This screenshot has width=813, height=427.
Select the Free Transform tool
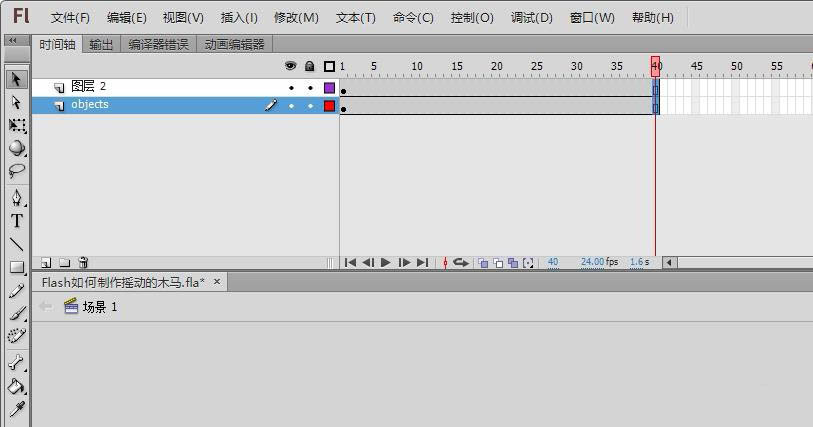[17, 125]
